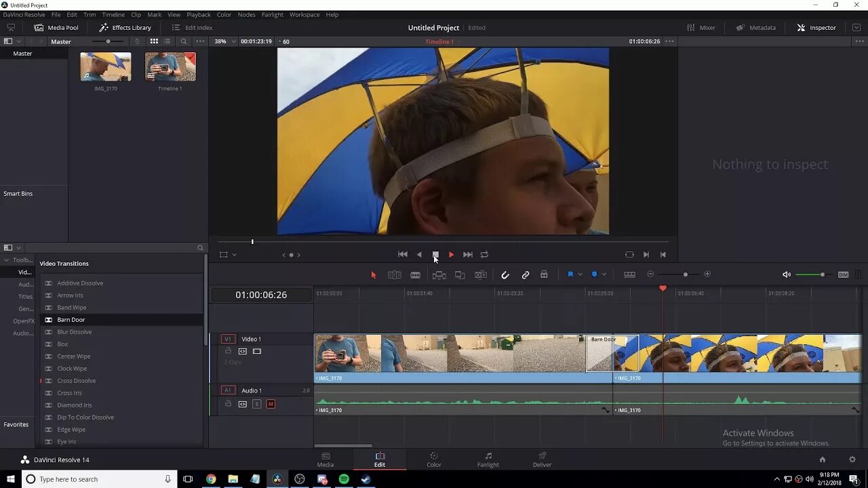This screenshot has height=488, width=868.
Task: Click the Insert Clip icon
Action: pos(439,274)
